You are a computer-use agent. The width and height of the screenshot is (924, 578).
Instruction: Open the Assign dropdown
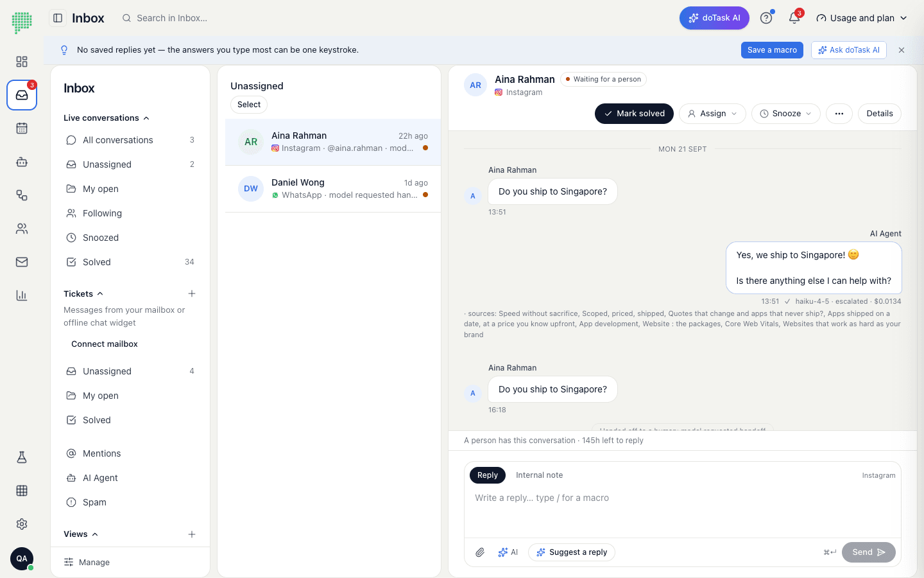(x=712, y=114)
